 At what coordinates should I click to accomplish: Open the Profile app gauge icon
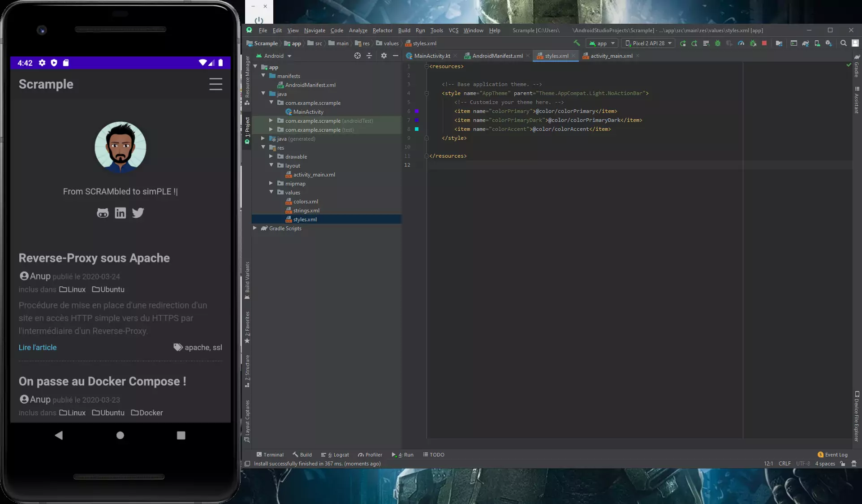741,43
